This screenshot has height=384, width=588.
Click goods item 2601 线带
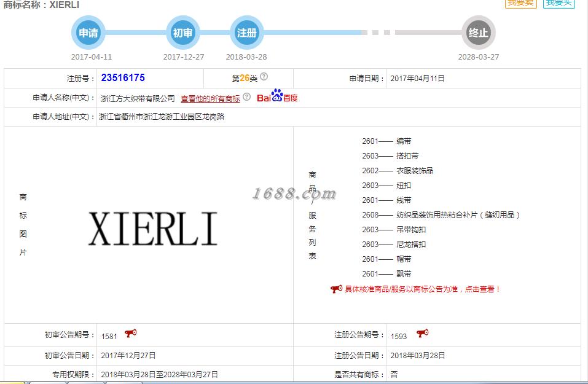(x=386, y=200)
